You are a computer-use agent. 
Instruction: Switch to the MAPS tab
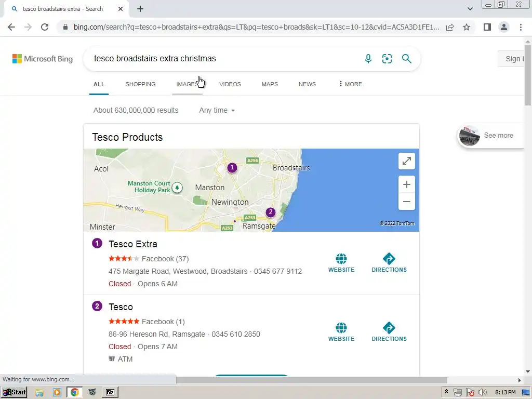270,84
